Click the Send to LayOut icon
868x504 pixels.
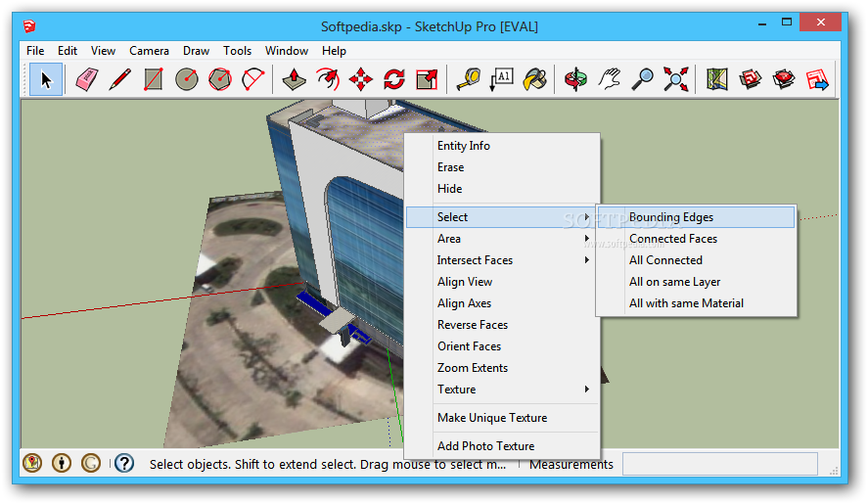(817, 79)
